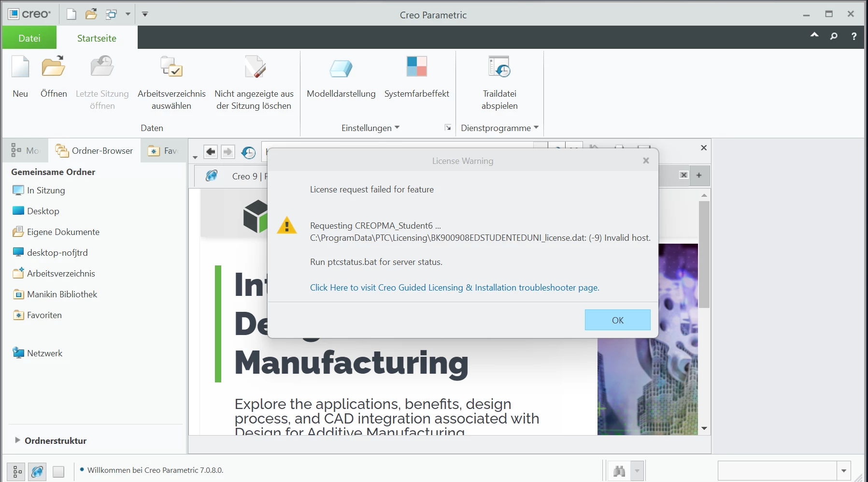Viewport: 868px width, 482px height.
Task: Select In Sitzung folder
Action: coord(39,190)
